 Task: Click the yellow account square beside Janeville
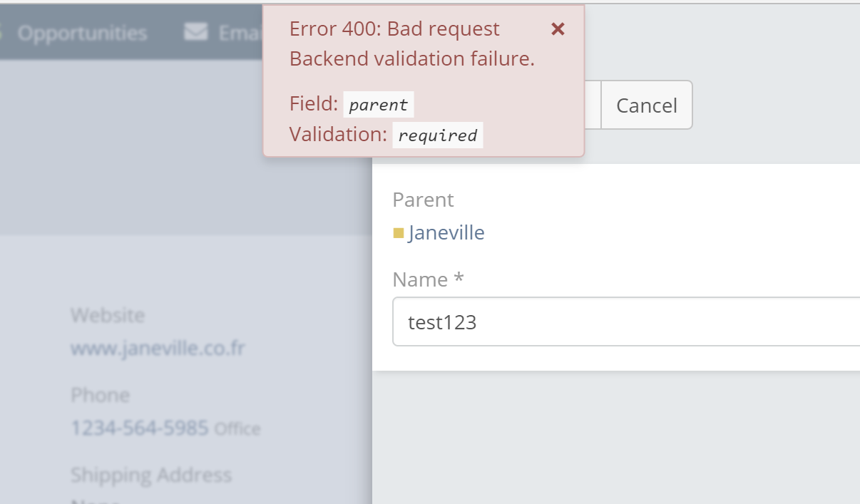click(400, 232)
